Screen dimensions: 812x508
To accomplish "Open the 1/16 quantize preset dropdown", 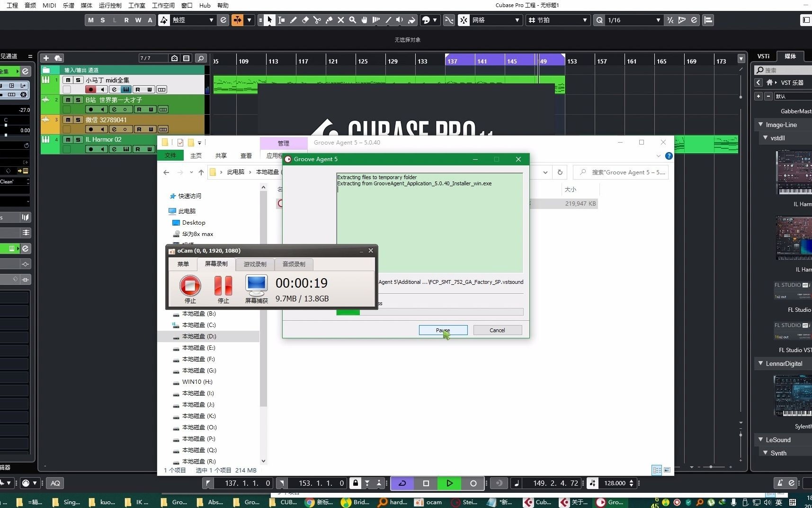I will coord(634,20).
